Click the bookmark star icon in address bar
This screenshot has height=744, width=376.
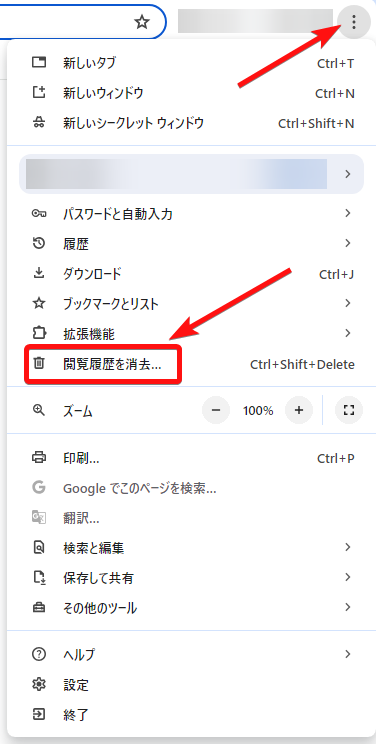[x=141, y=22]
